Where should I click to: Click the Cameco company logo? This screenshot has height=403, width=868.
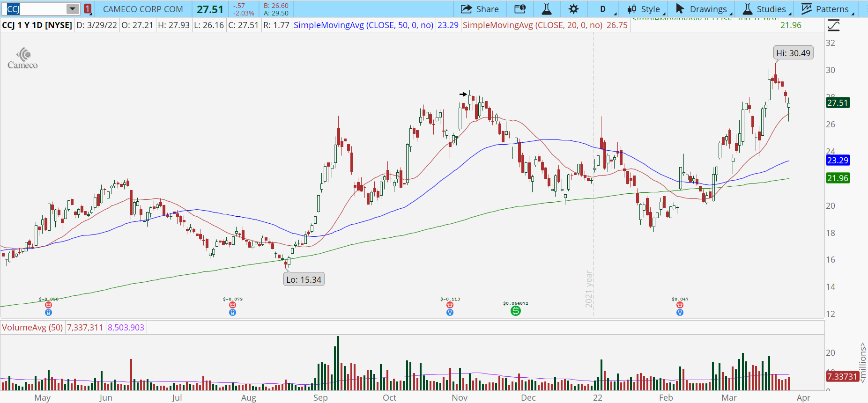22,59
